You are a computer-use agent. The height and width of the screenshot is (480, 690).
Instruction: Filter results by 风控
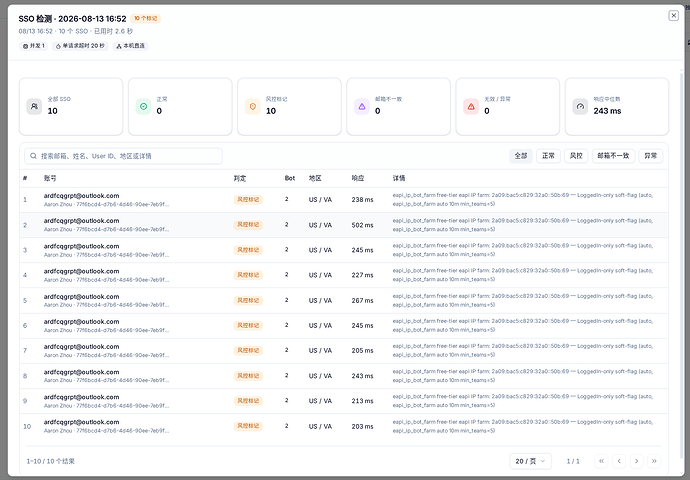point(576,156)
